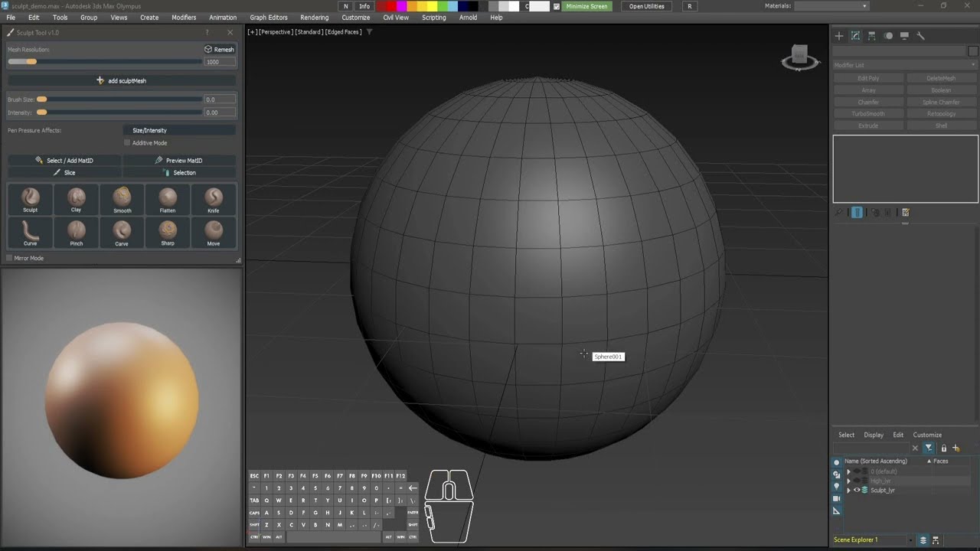This screenshot has width=980, height=551.
Task: Click the Scene Explorer add layer icon
Action: pos(955,448)
